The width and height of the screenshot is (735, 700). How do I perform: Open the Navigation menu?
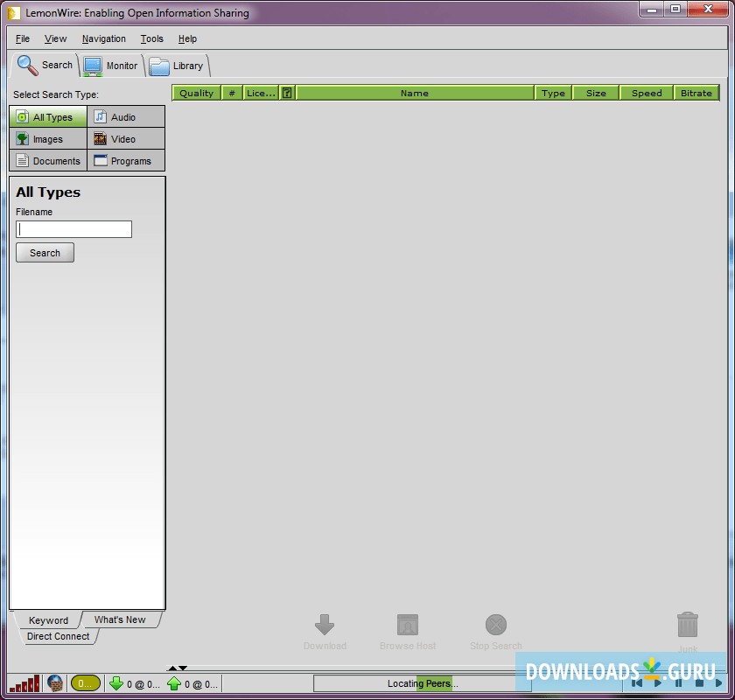click(x=103, y=38)
